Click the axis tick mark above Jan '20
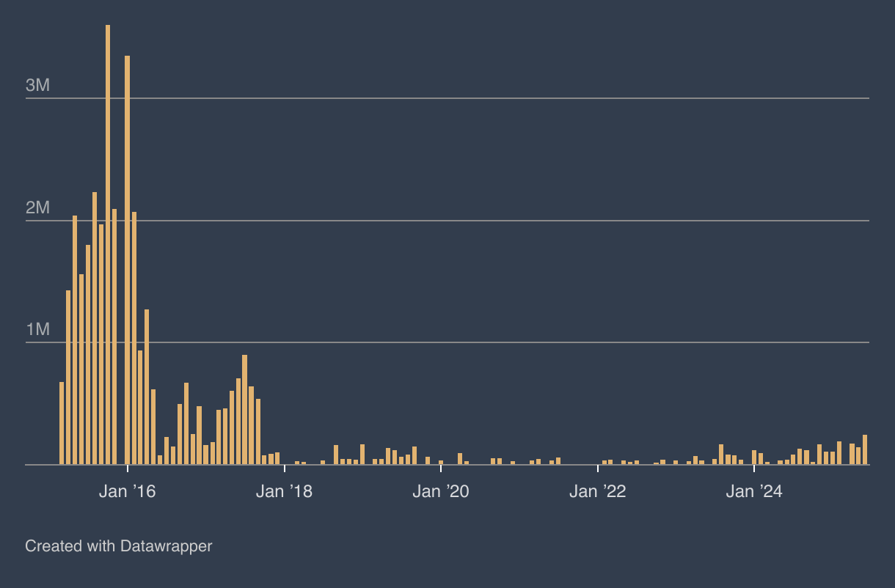 pos(441,468)
